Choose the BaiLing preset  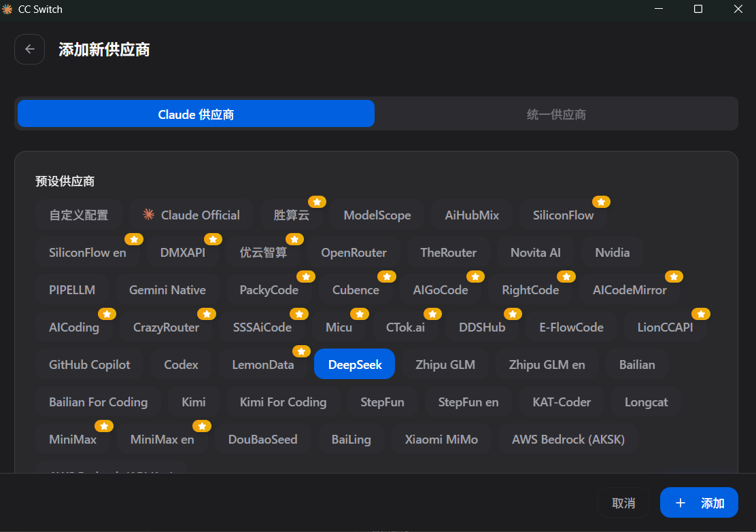pos(351,439)
